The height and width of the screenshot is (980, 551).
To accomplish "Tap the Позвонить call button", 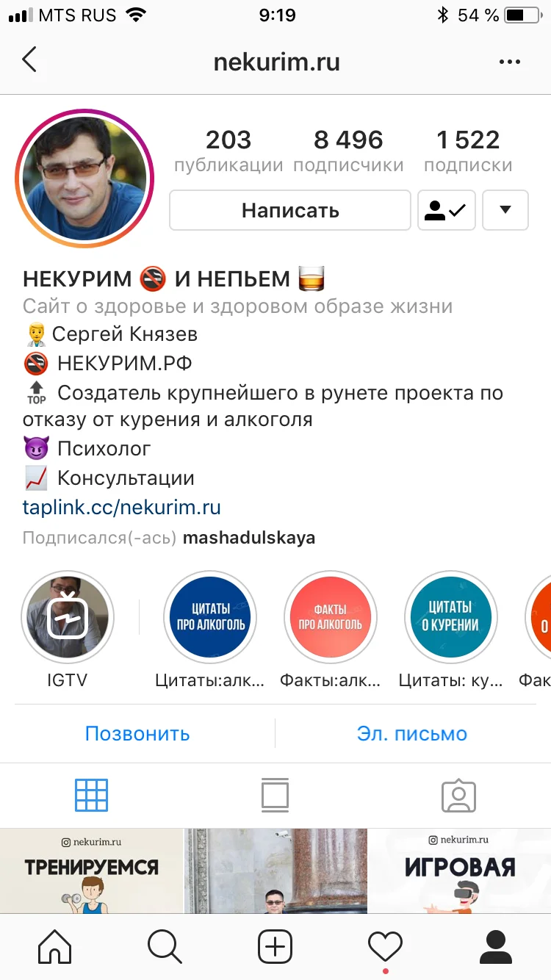I will coord(137,733).
